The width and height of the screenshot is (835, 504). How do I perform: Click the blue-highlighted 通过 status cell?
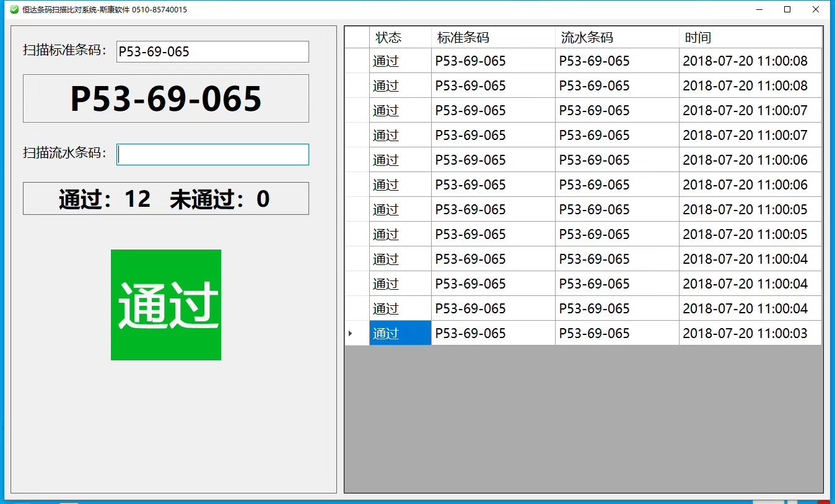(x=400, y=333)
